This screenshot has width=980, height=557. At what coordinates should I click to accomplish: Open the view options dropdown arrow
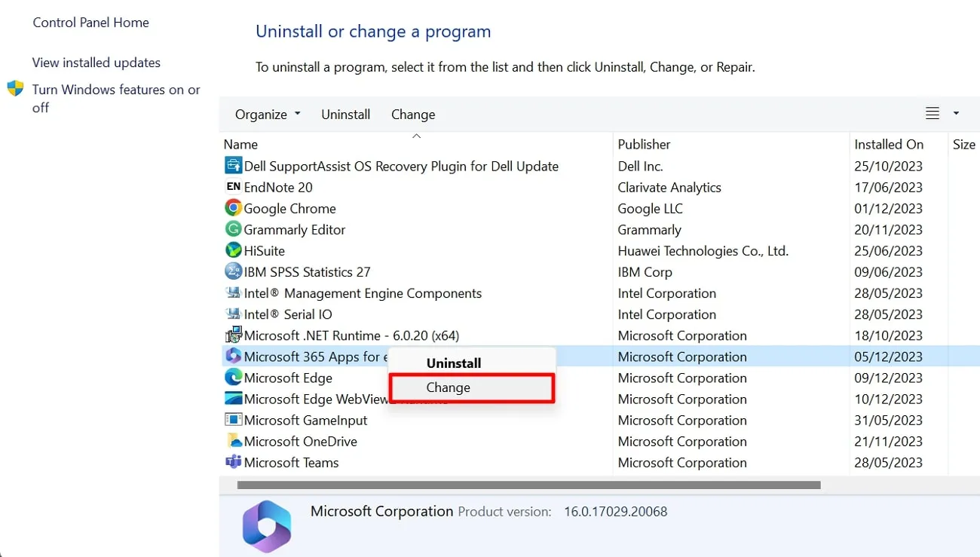coord(955,113)
